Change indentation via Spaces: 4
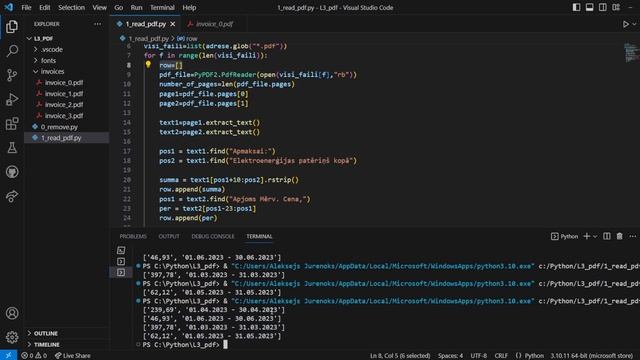The image size is (640, 360). point(450,356)
